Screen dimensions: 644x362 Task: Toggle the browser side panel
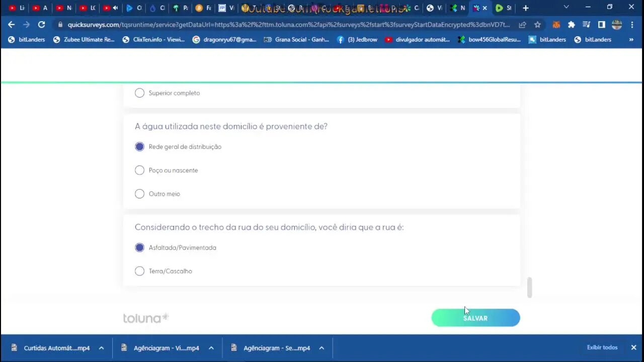pyautogui.click(x=601, y=24)
